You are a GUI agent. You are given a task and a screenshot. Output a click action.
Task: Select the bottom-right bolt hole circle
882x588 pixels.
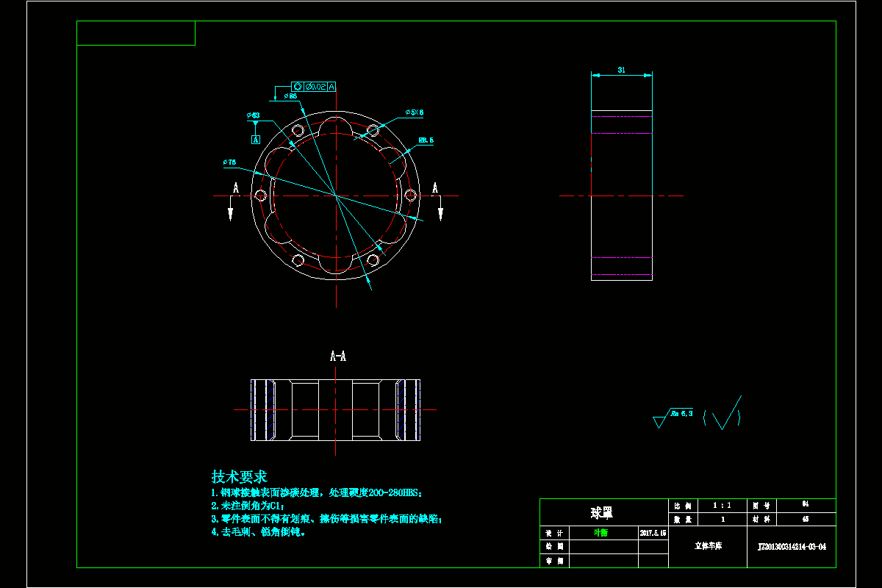coord(373,260)
